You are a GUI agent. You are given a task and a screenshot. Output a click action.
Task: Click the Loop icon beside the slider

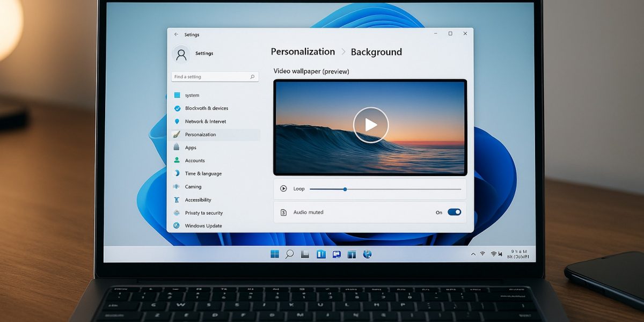point(283,189)
